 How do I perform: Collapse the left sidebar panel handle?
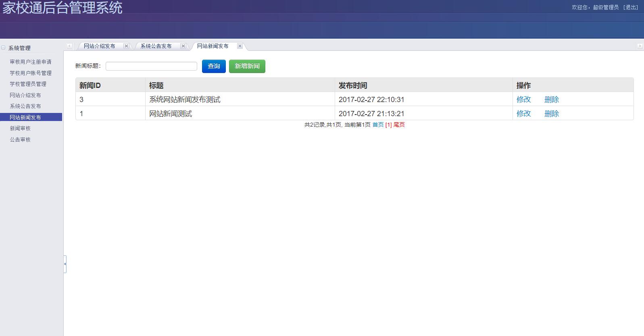65,264
